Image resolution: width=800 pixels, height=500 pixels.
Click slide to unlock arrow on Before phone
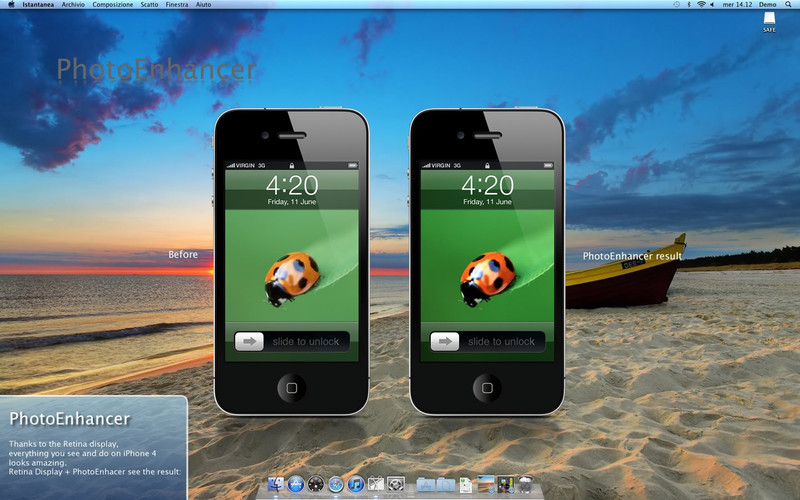(x=249, y=341)
